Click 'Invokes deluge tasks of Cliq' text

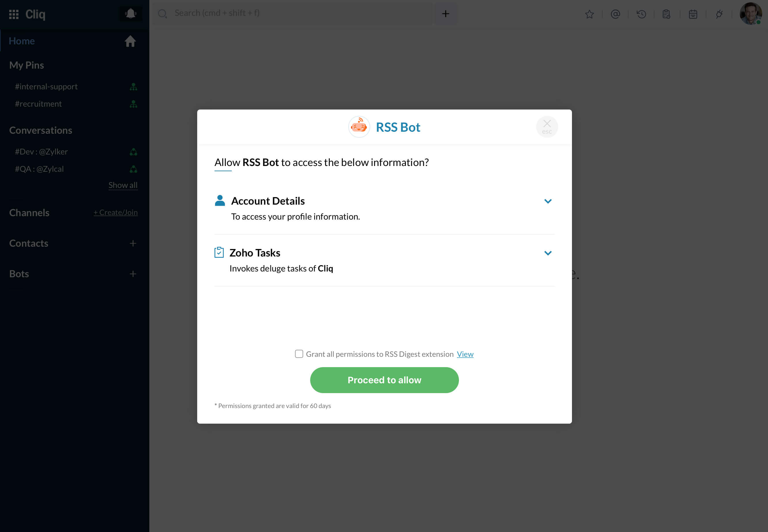(281, 268)
